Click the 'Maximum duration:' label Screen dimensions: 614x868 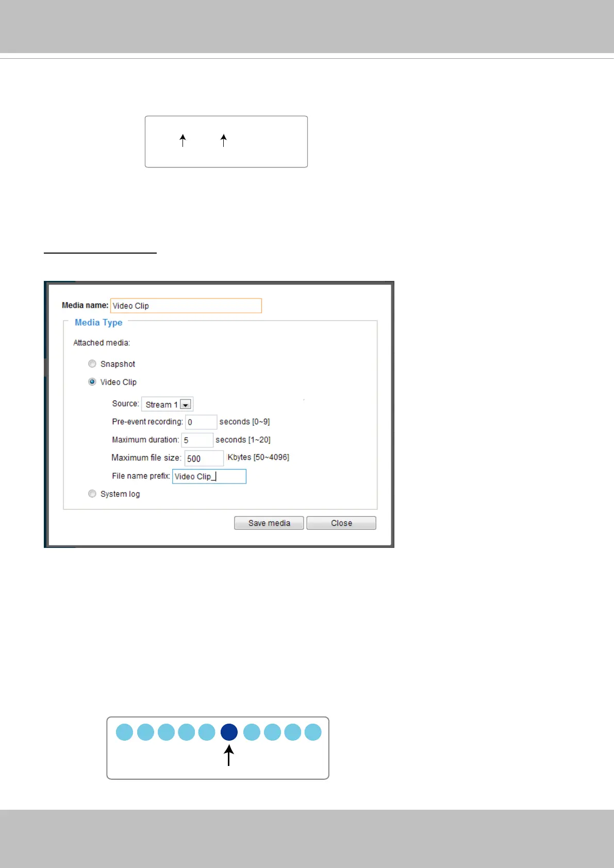pos(145,440)
